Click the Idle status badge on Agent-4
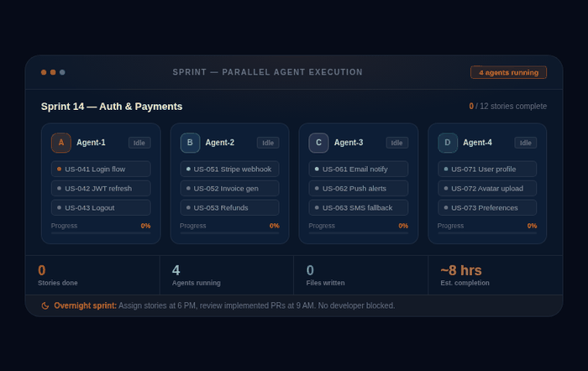This screenshot has width=588, height=371. tap(525, 143)
